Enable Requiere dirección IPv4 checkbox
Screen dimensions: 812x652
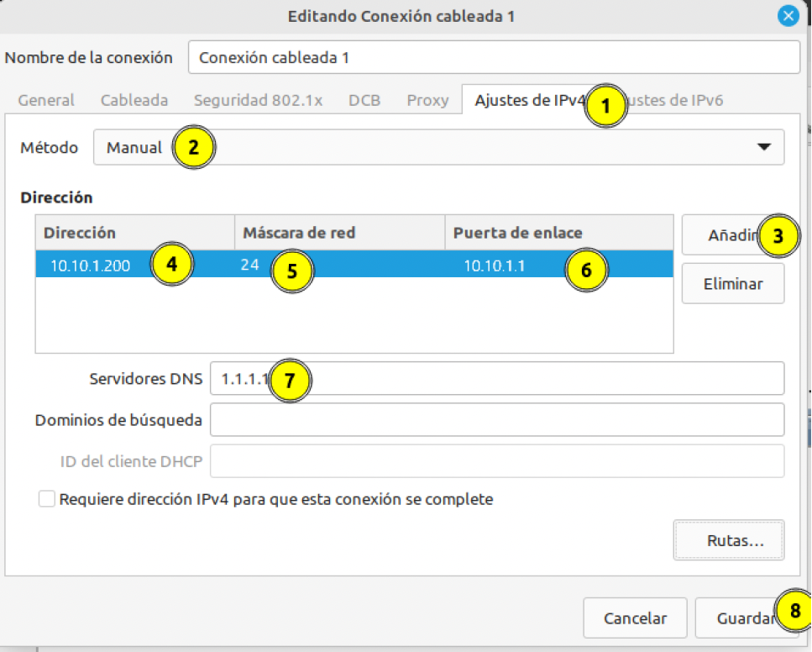tap(47, 498)
